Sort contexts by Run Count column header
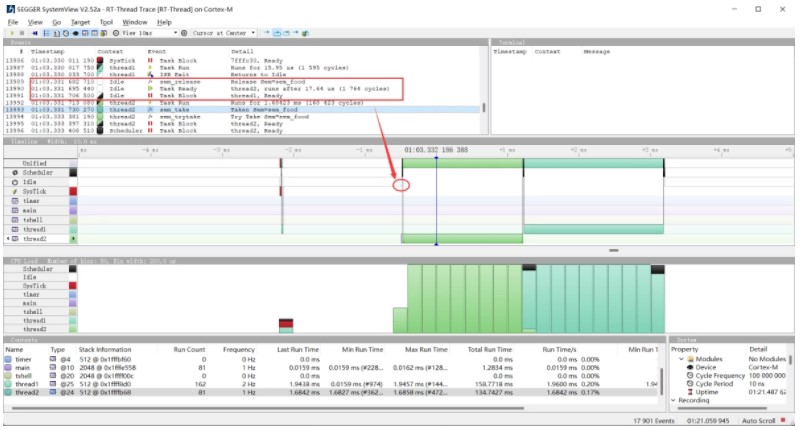 189,350
